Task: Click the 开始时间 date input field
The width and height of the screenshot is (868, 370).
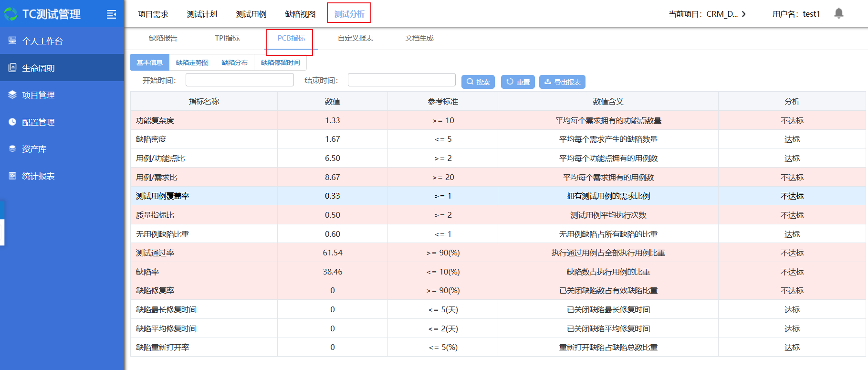Action: [240, 80]
